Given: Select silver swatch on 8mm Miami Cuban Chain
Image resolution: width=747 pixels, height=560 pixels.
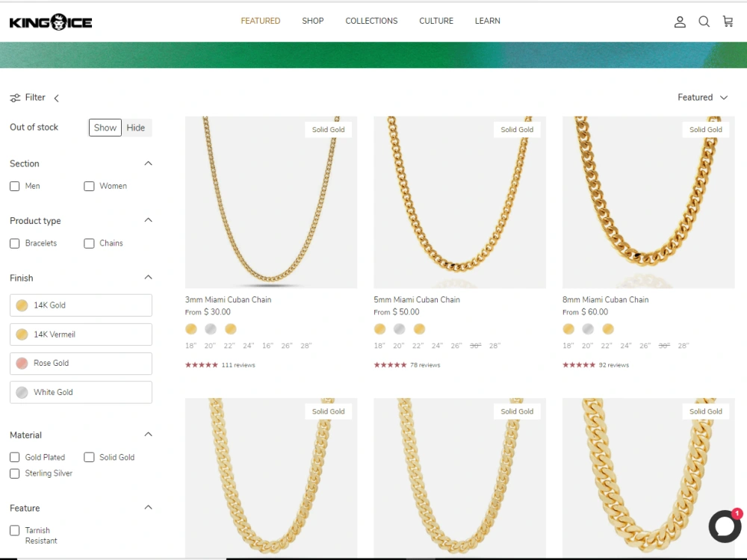Looking at the screenshot, I should click(588, 329).
